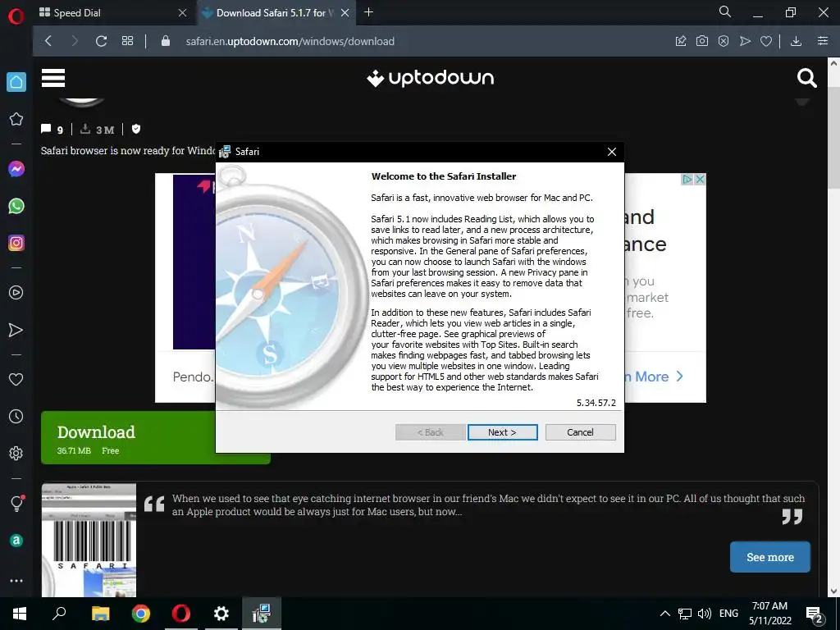Open the notification center icon

pyautogui.click(x=814, y=614)
